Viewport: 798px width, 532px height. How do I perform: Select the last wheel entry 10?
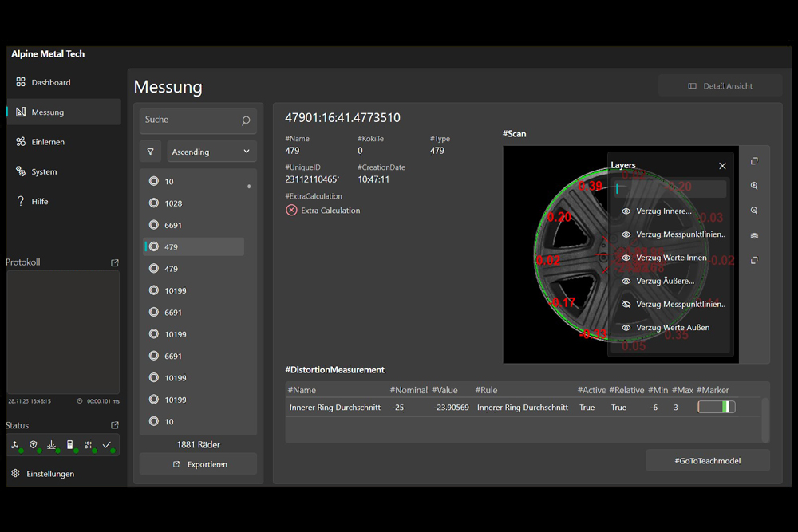point(169,421)
